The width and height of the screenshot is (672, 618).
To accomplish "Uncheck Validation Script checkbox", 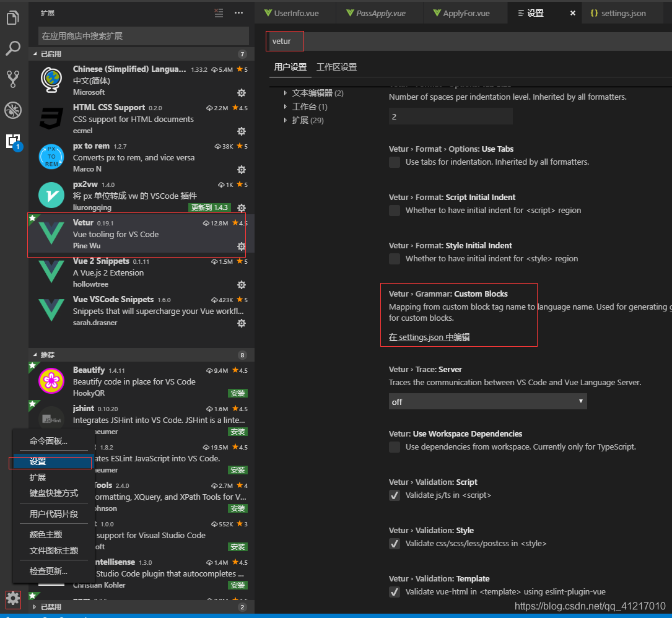I will tap(395, 495).
